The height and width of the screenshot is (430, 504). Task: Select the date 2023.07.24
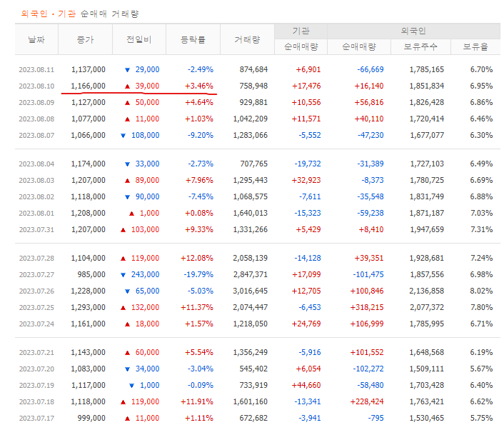[x=36, y=324]
